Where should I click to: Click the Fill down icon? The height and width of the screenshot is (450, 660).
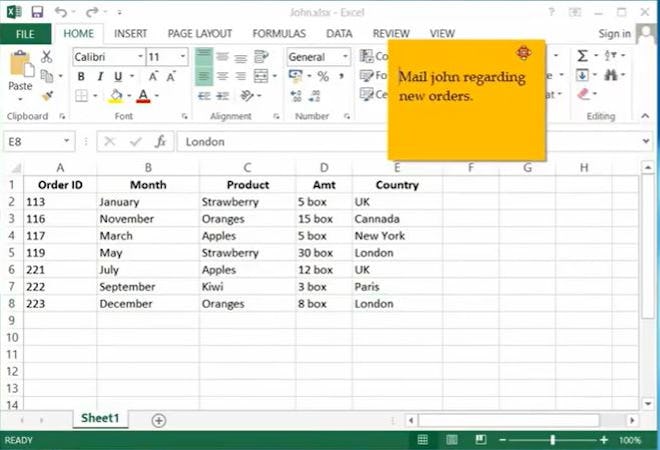582,75
